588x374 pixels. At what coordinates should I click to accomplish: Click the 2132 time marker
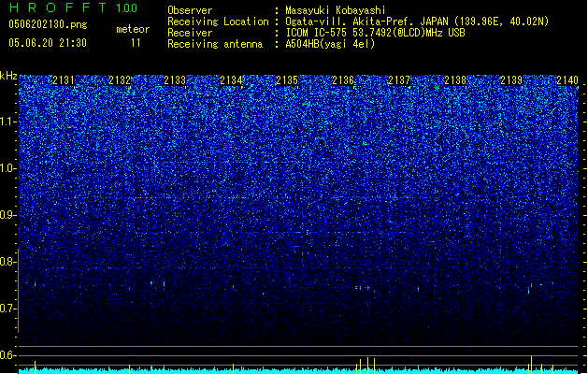point(120,80)
